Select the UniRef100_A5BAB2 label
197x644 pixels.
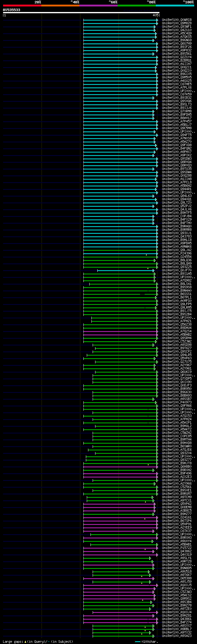coord(177,335)
